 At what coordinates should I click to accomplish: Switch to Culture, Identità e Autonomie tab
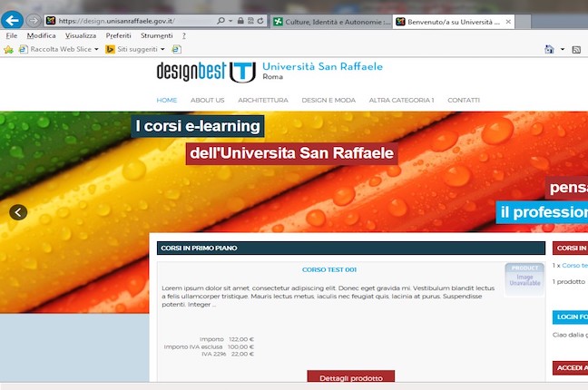click(x=332, y=22)
